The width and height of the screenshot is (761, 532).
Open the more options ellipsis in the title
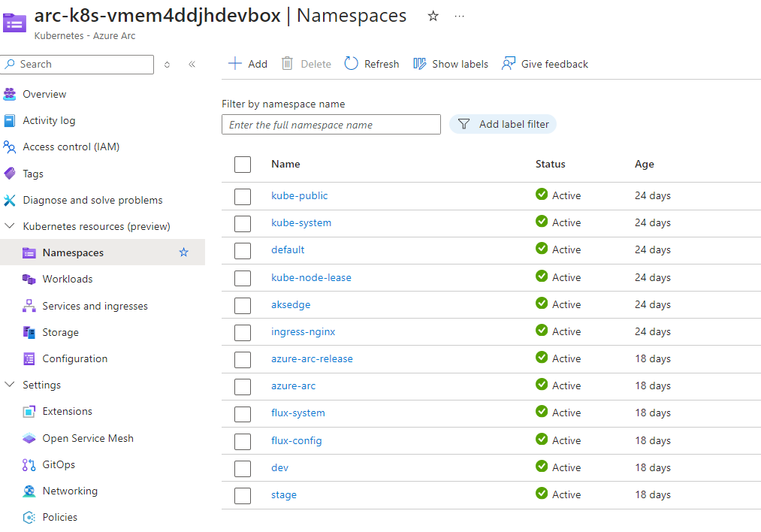[x=459, y=16]
